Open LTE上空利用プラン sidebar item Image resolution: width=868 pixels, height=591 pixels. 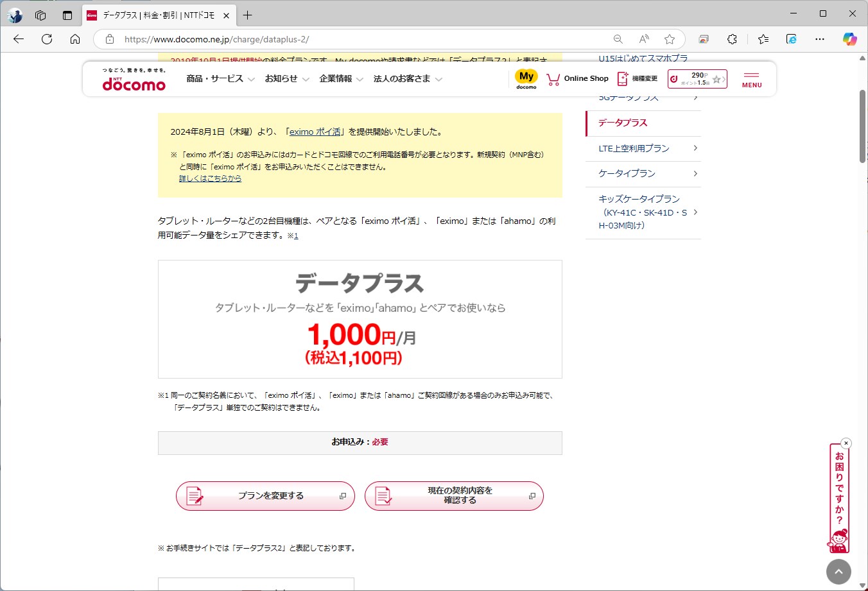coord(643,148)
